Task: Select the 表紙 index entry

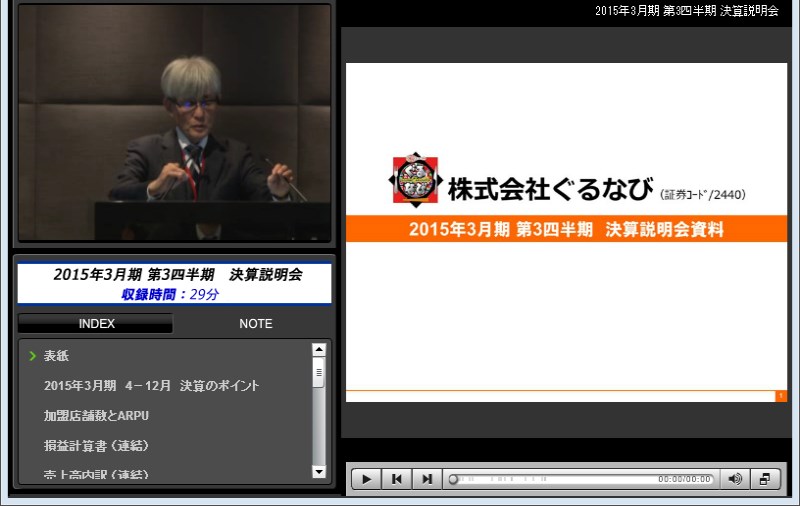Action: click(56, 356)
